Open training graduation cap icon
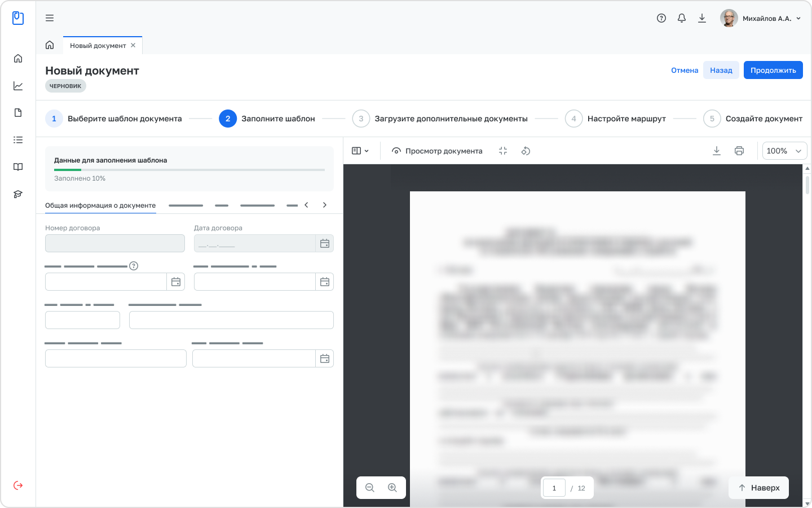 click(x=18, y=194)
